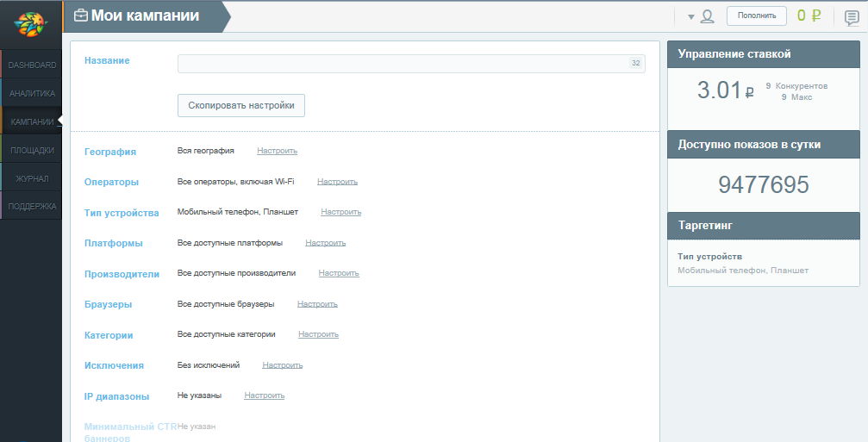Viewport: 868px width, 442px height.
Task: Click the 0 ₽ balance
Action: (x=809, y=16)
